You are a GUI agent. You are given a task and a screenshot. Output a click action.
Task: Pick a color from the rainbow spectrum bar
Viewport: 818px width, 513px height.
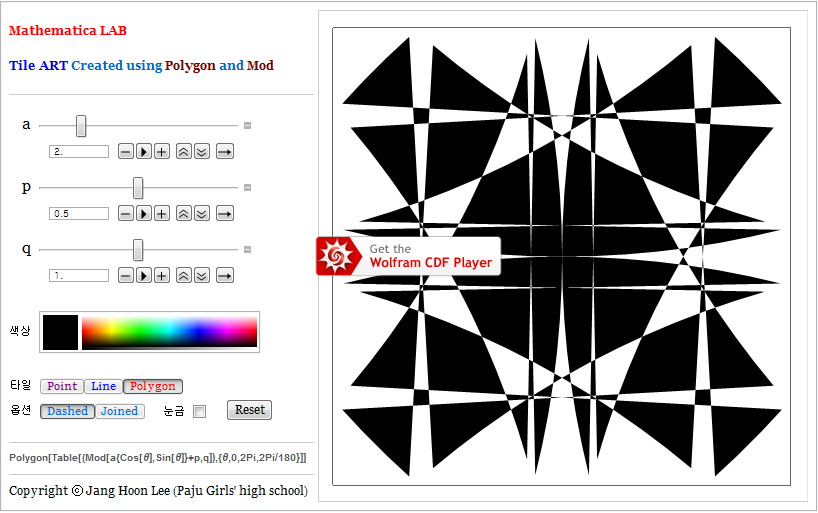170,331
